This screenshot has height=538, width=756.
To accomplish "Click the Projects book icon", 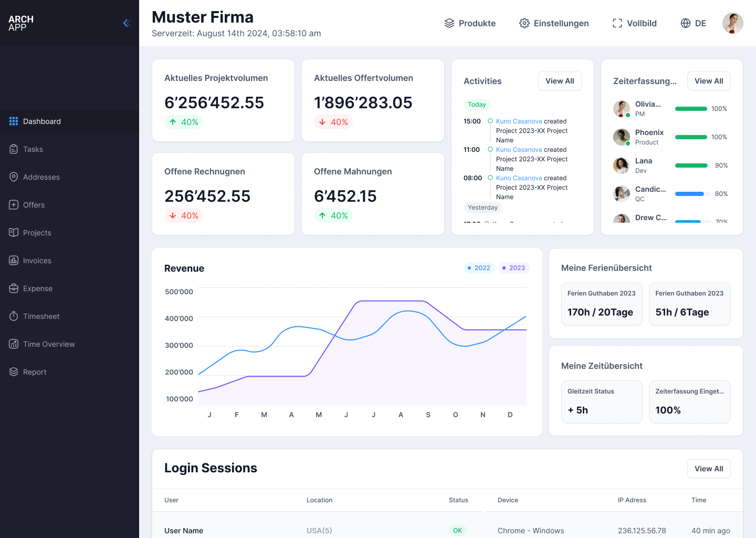I will click(14, 233).
